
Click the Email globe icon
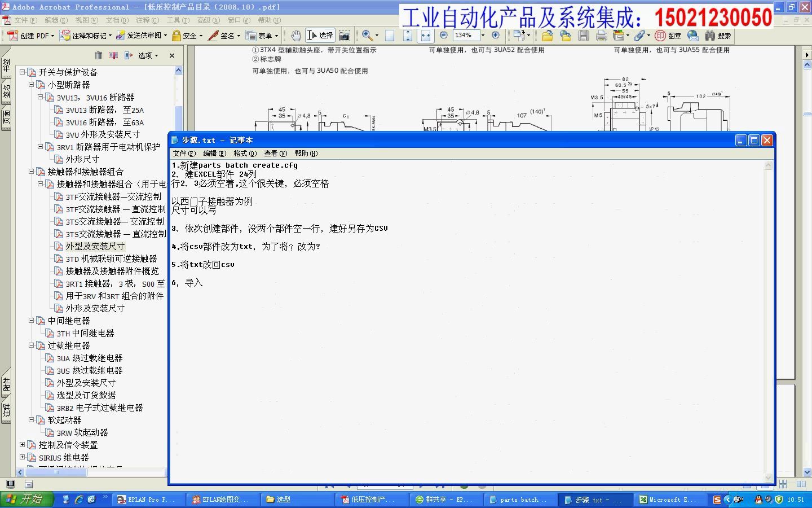(693, 36)
